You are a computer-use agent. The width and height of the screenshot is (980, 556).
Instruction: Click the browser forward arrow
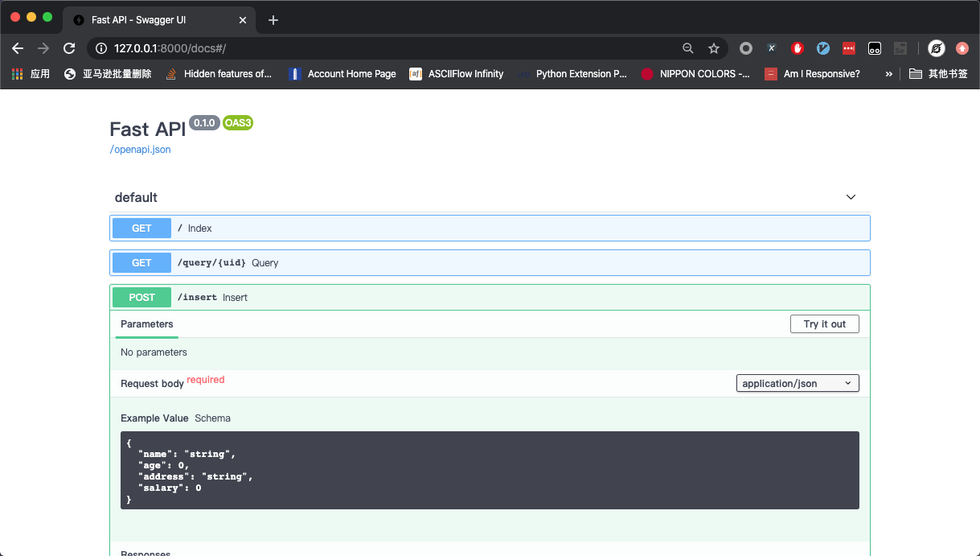click(x=43, y=48)
